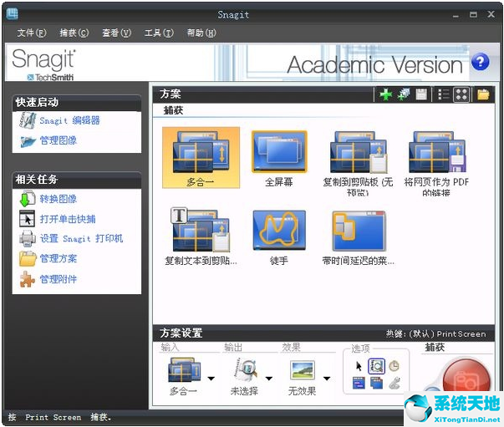Click the green plus new profile icon
504x427 pixels.
pyautogui.click(x=385, y=94)
